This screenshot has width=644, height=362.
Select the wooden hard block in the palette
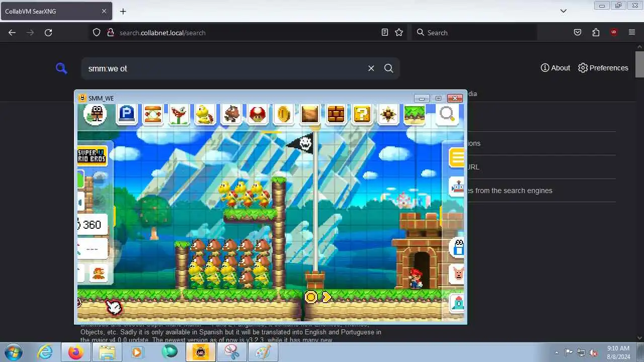coord(310,114)
